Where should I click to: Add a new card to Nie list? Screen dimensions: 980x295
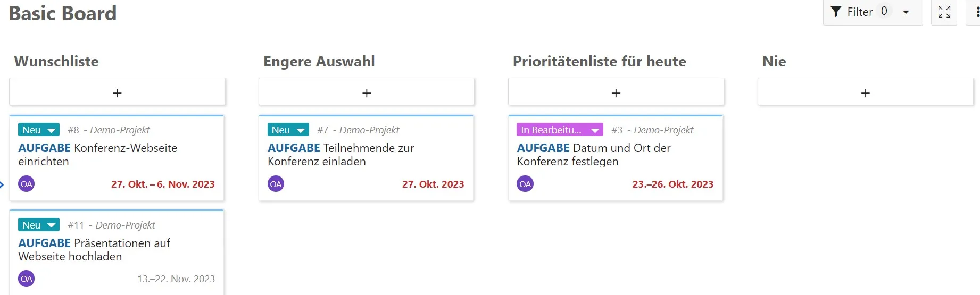pos(866,92)
